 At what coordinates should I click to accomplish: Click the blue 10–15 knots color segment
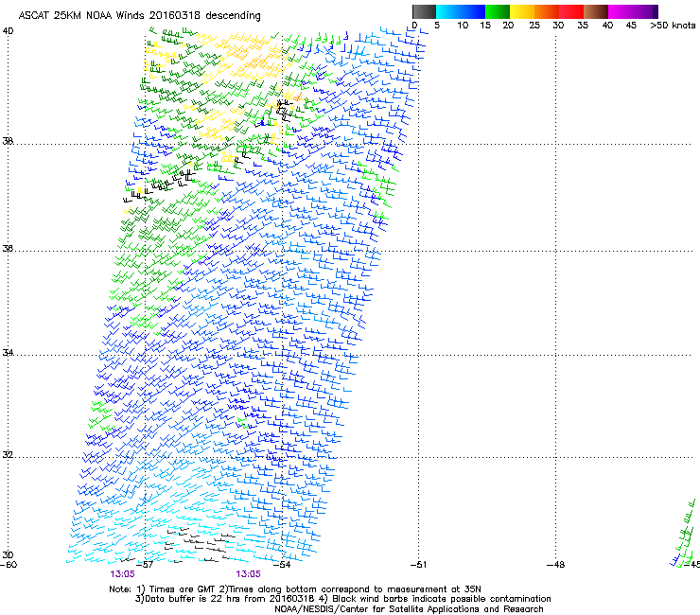[473, 11]
